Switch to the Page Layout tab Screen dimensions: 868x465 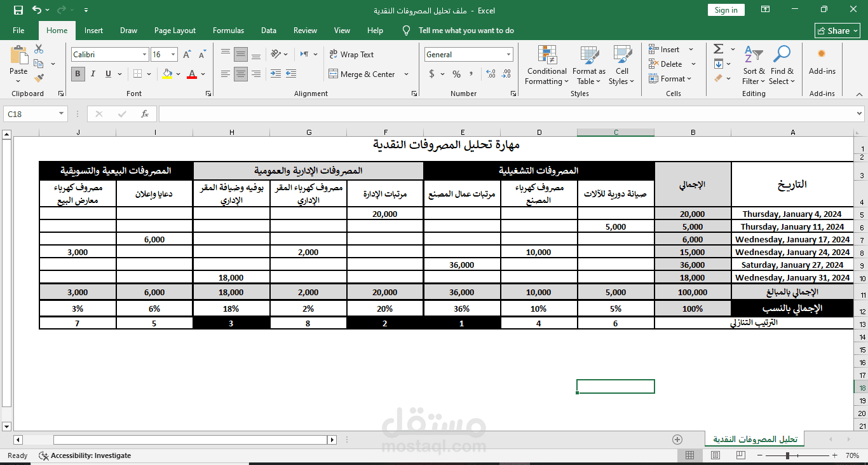pos(175,31)
